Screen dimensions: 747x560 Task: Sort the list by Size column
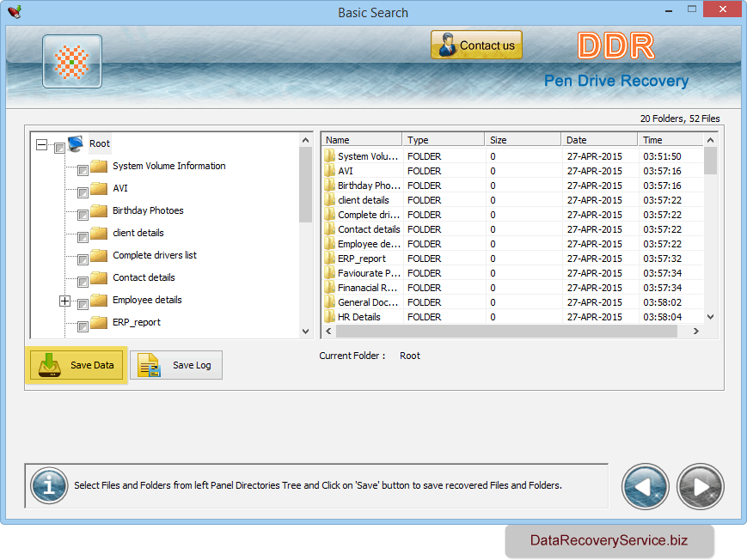click(x=523, y=140)
